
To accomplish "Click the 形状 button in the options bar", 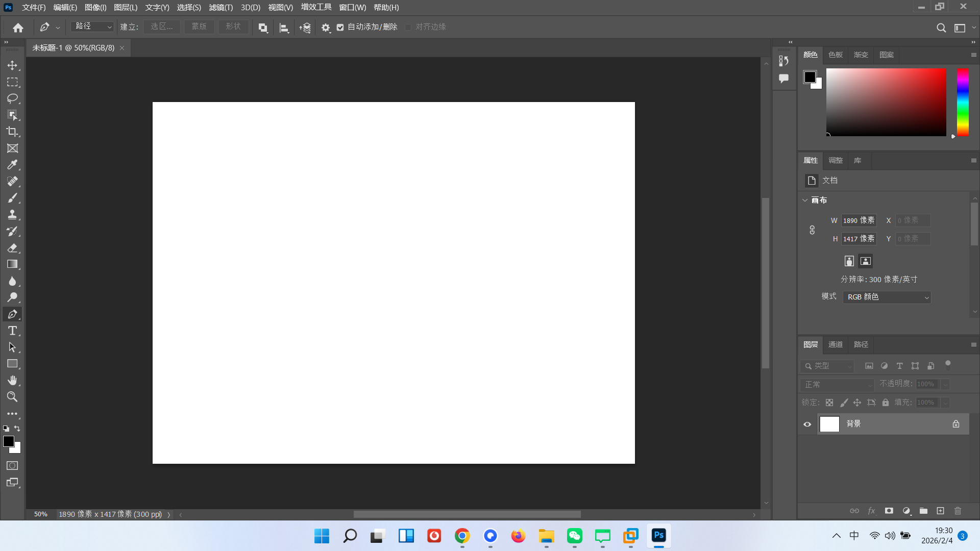I will point(233,27).
